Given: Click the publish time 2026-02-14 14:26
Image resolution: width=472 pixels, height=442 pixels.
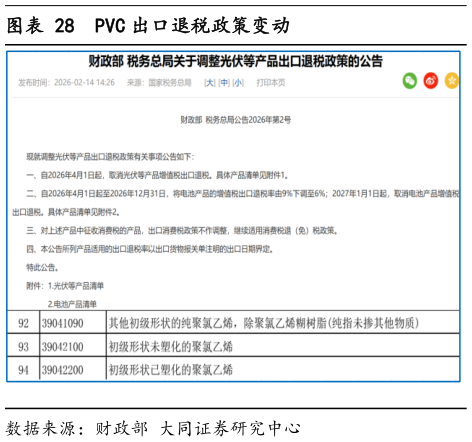Looking at the screenshot, I should coord(84,83).
